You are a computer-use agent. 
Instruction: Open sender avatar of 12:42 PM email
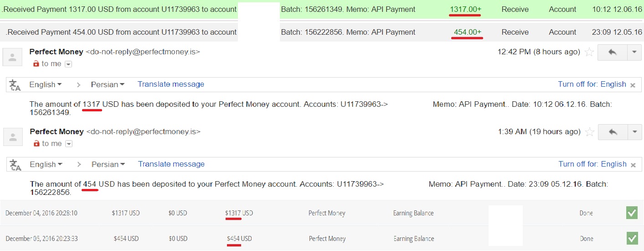pos(13,58)
